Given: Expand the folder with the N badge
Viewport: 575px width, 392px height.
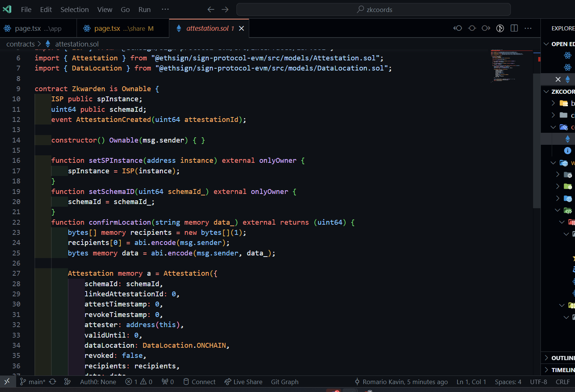Looking at the screenshot, I should 558,174.
